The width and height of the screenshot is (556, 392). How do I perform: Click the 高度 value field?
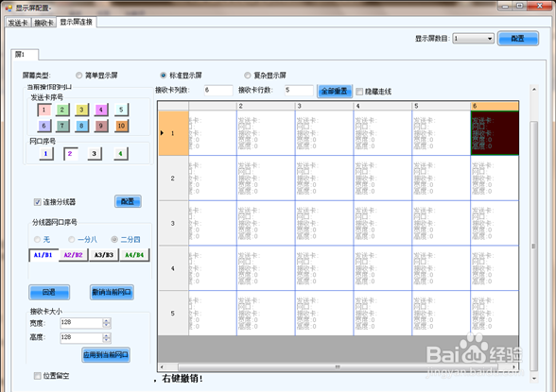81,337
